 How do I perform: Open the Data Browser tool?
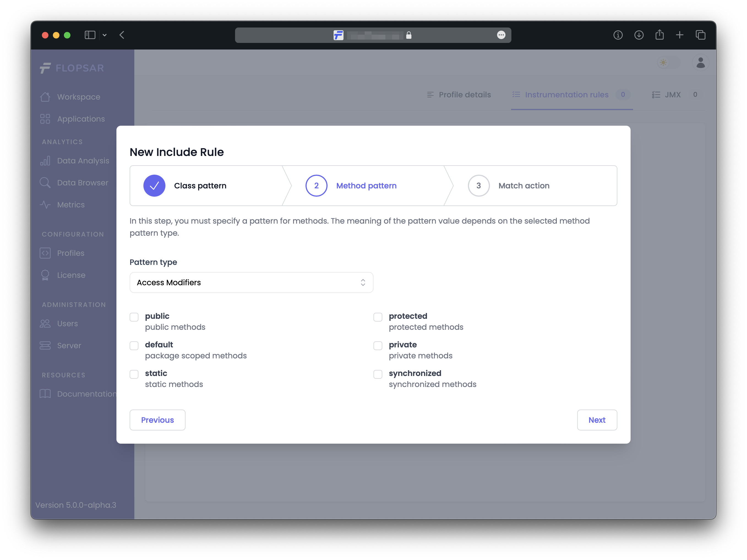tap(82, 183)
